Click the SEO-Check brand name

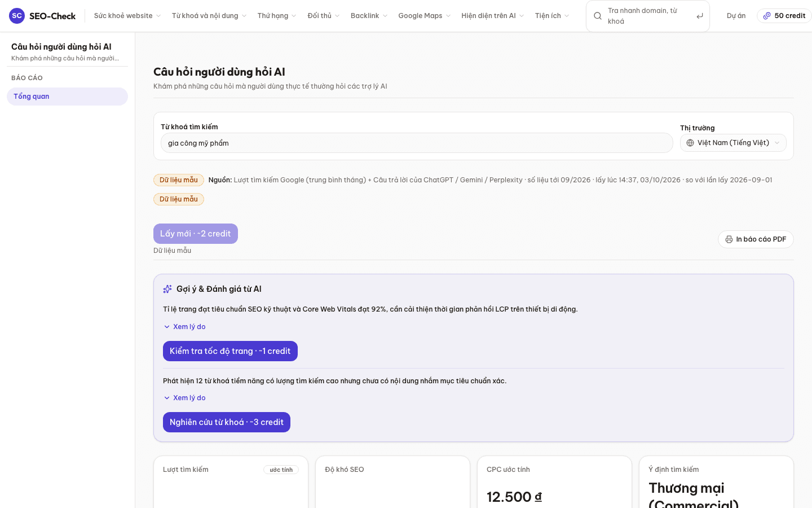click(52, 16)
